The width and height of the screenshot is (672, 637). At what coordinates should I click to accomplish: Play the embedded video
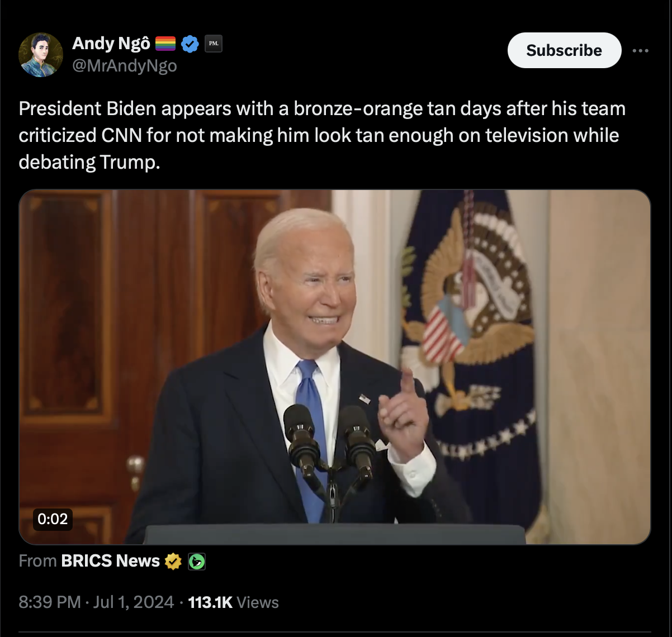coord(335,367)
